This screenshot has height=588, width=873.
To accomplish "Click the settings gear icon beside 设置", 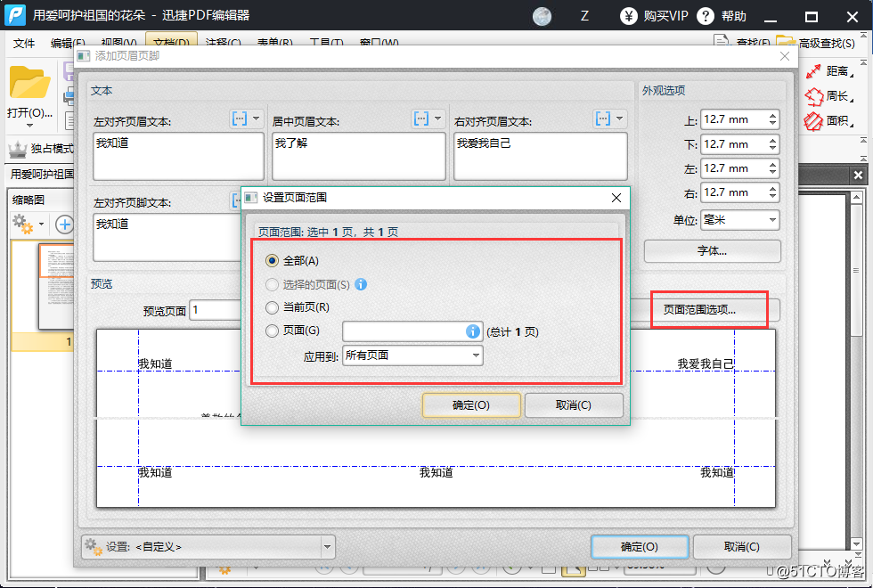I will pyautogui.click(x=94, y=547).
